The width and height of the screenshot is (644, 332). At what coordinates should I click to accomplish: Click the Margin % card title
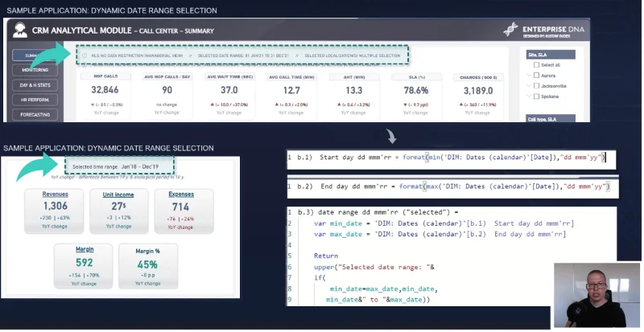coord(148,251)
